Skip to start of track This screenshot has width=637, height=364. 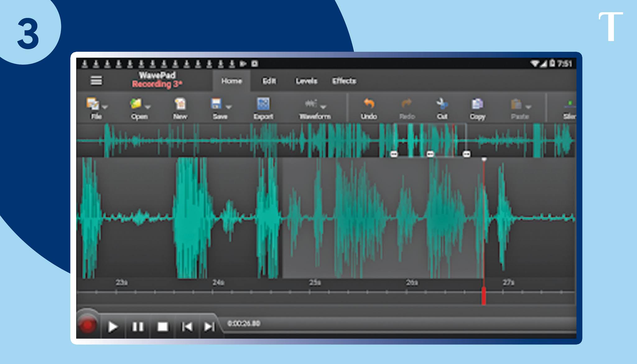187,327
